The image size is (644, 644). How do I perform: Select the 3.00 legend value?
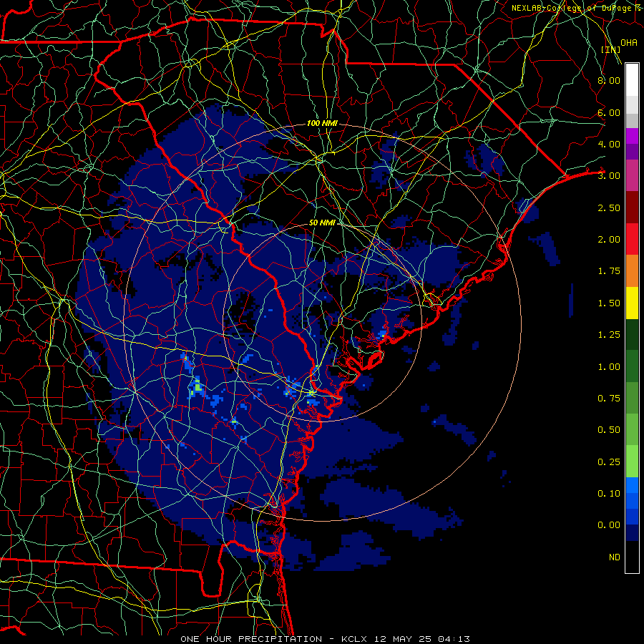coord(609,176)
